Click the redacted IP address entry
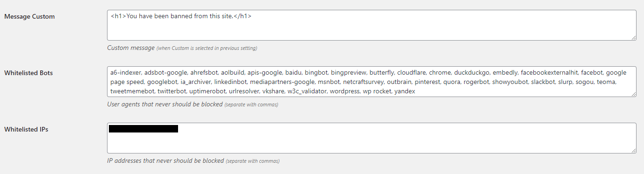 pos(143,129)
